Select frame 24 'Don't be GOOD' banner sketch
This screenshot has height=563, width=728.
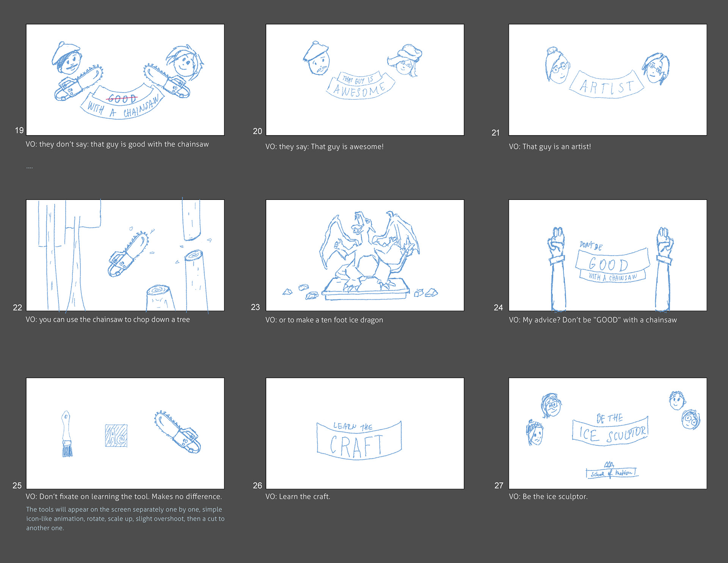tap(608, 255)
